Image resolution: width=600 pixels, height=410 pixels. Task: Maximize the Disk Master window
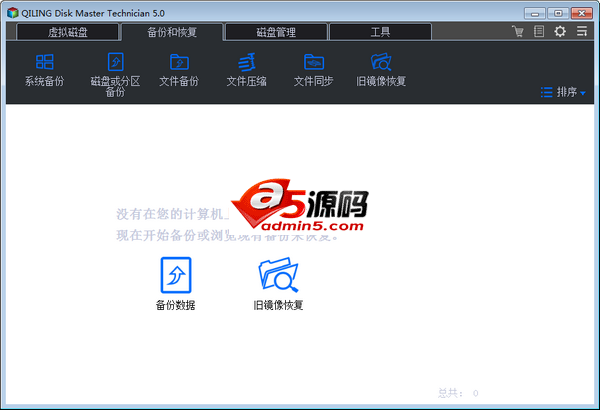[x=558, y=13]
